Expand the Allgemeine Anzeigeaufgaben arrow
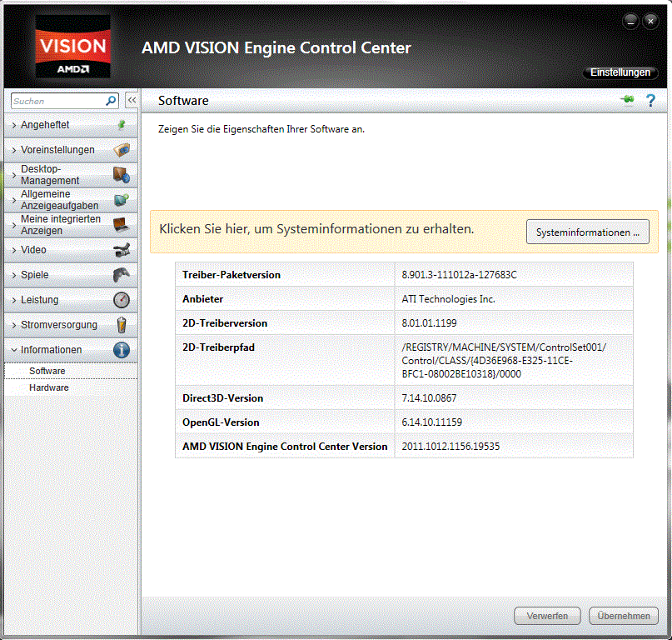 tap(14, 200)
